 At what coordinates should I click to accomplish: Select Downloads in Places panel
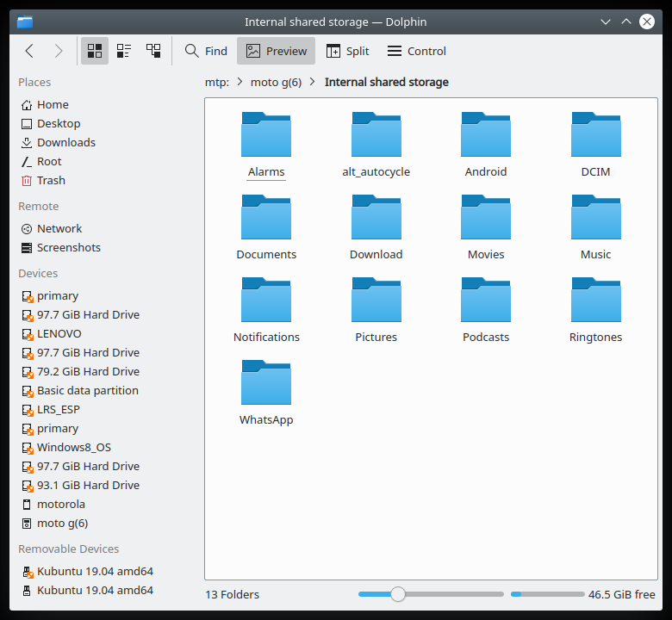[65, 142]
